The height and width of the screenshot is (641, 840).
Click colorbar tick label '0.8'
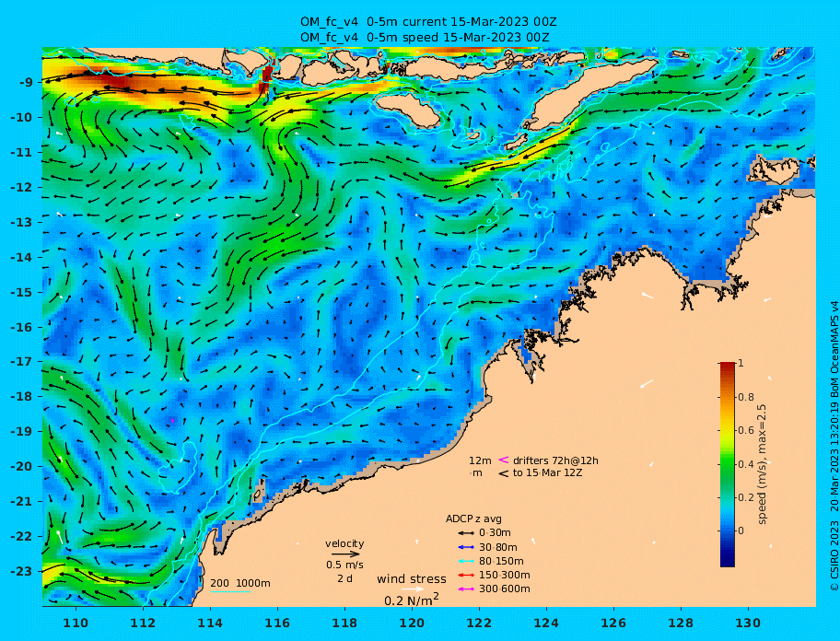(746, 397)
